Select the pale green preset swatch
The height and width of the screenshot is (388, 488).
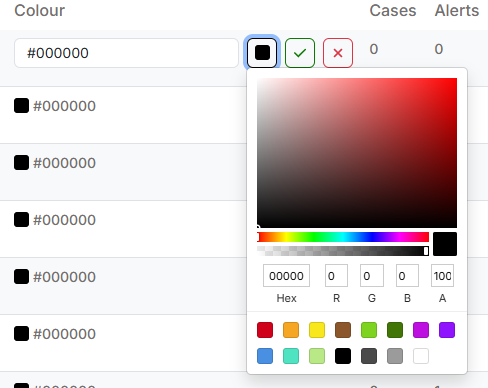click(317, 356)
